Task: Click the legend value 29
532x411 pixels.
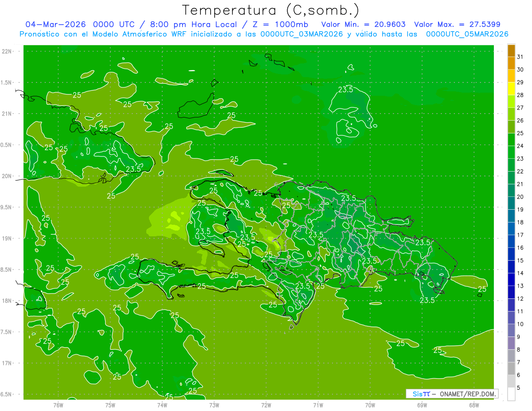Action: pyautogui.click(x=520, y=82)
